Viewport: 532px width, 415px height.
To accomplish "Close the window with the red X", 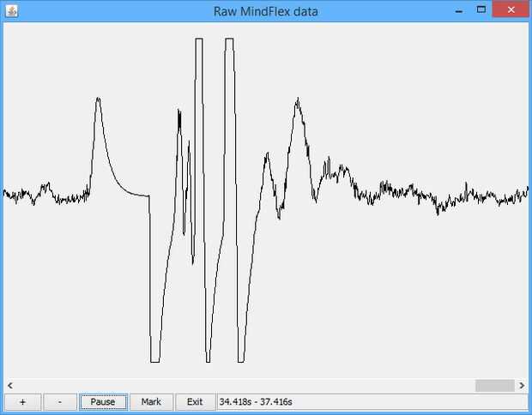I will coord(511,10).
